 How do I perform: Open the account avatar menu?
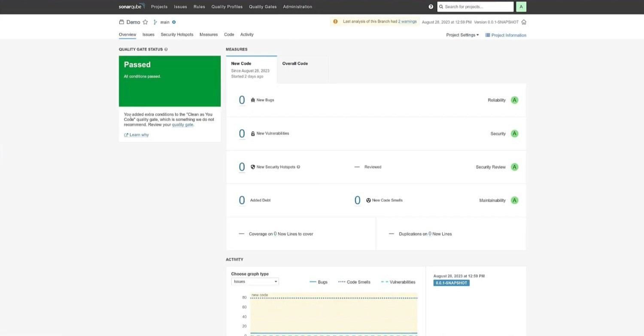tap(521, 6)
